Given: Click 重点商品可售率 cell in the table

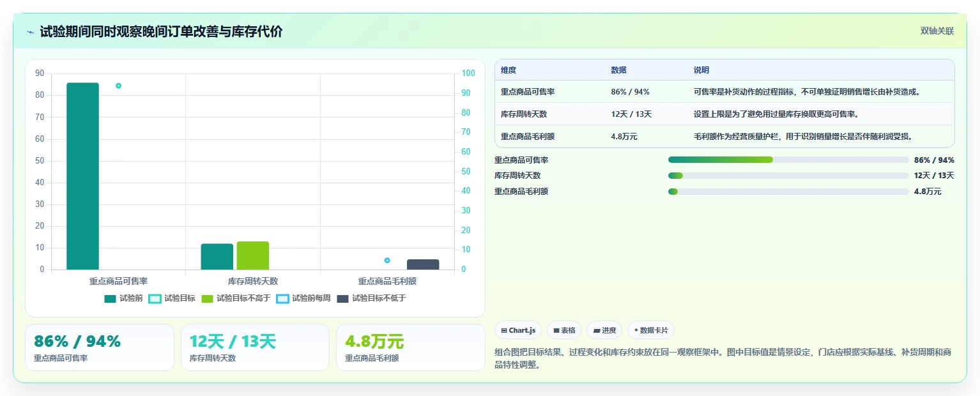Looking at the screenshot, I should 528,92.
